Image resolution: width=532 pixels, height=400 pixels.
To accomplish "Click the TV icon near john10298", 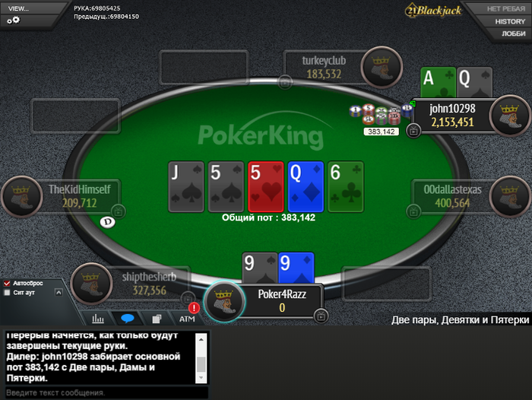I will click(x=413, y=131).
